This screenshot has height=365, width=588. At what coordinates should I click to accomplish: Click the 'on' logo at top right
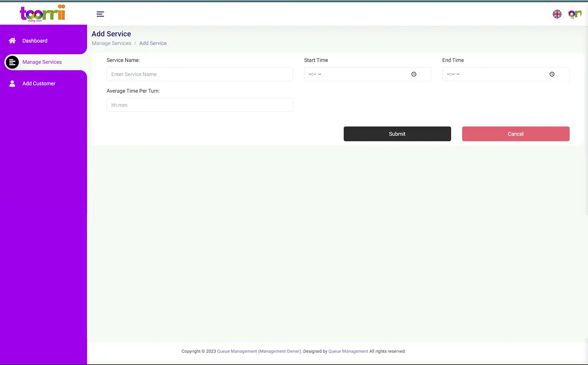574,14
